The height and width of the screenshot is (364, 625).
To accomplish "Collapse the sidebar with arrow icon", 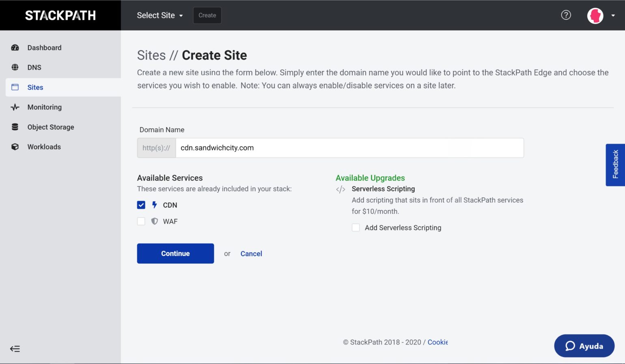I will [x=15, y=349].
